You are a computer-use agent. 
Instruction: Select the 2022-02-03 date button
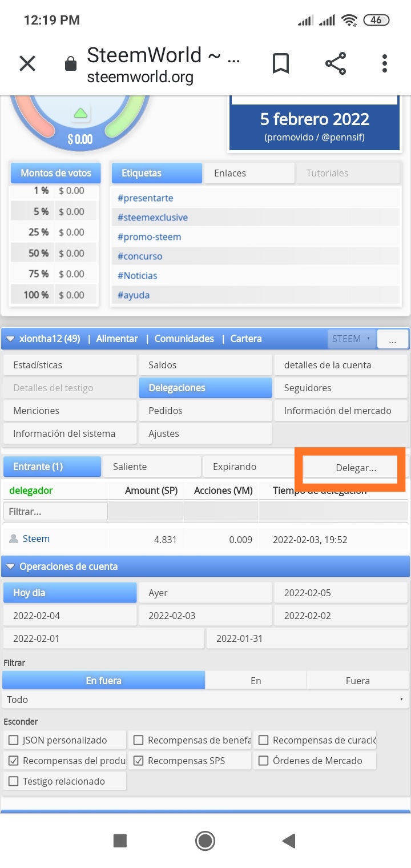tap(205, 616)
